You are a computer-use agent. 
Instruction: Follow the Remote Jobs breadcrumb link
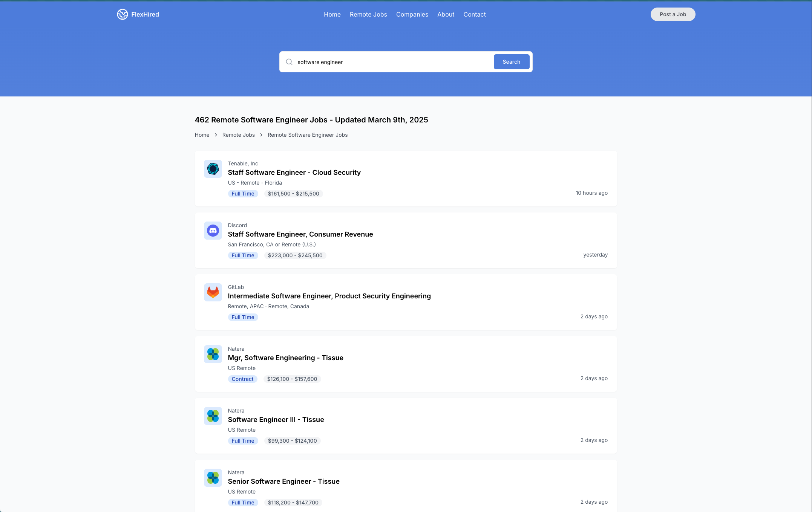pos(239,135)
